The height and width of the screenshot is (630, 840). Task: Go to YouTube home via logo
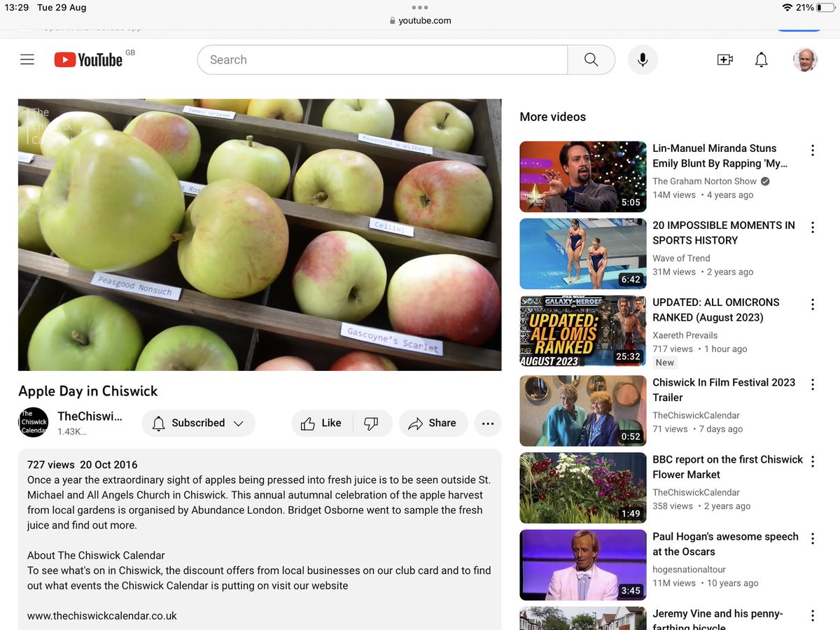(x=89, y=59)
